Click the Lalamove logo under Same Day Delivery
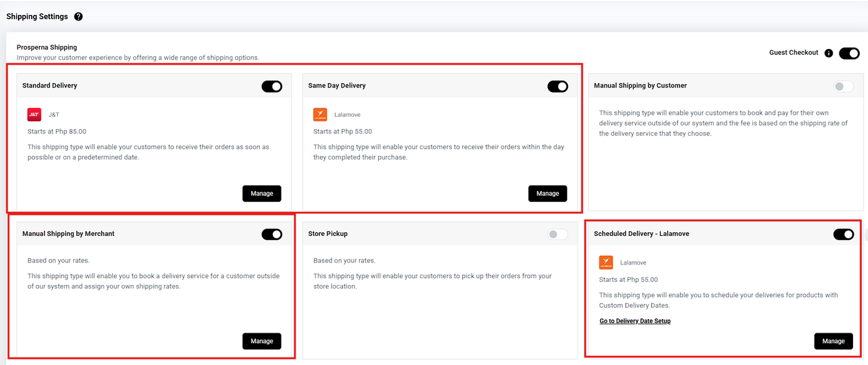868x365 pixels. 320,114
